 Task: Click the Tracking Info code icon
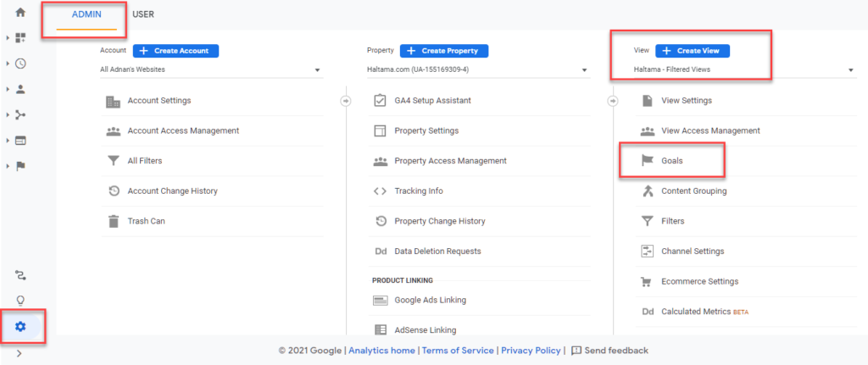click(380, 191)
